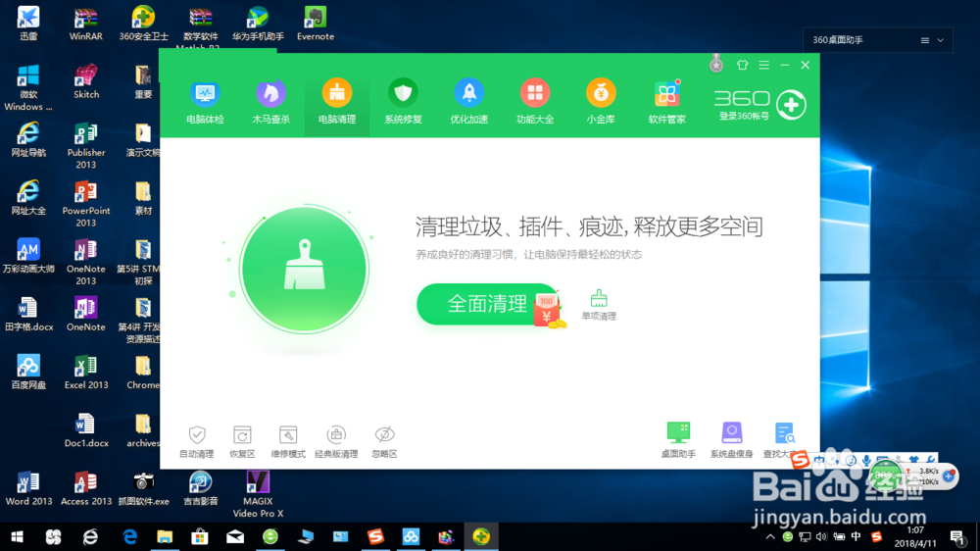Open the 360 main menu (three lines)
980x551 pixels.
(x=763, y=65)
